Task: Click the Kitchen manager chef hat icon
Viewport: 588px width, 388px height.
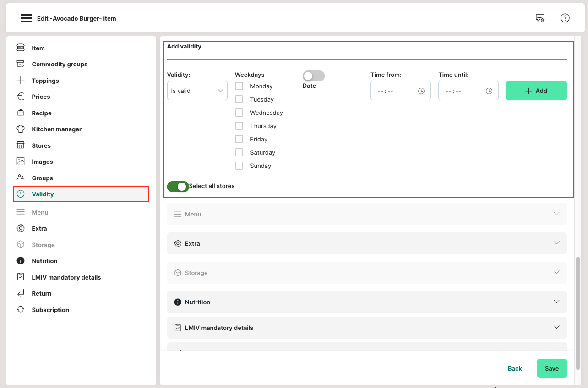Action: click(x=21, y=129)
